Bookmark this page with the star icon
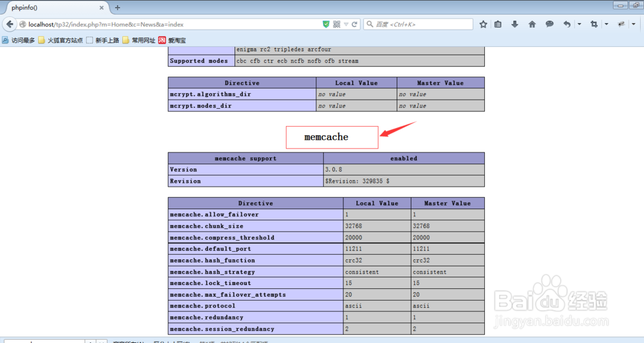 pyautogui.click(x=483, y=24)
